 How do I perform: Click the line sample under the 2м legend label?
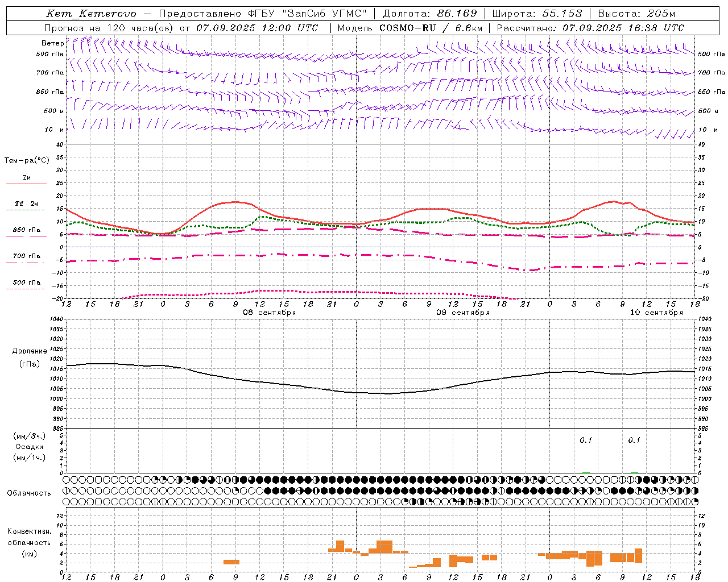point(27,184)
